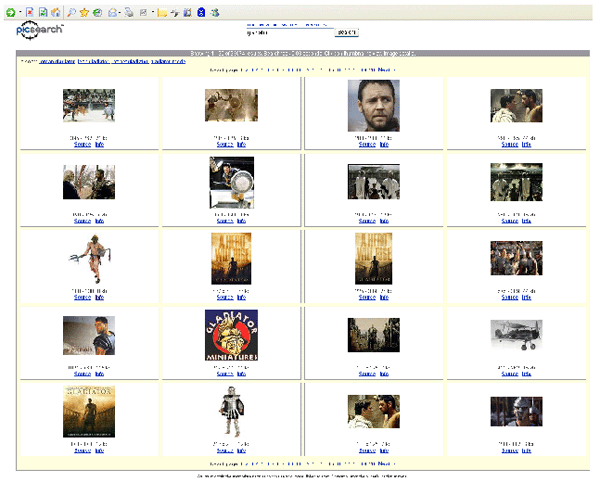Click Info under the Russell Crowe face image
This screenshot has width=600, height=482.
click(384, 144)
